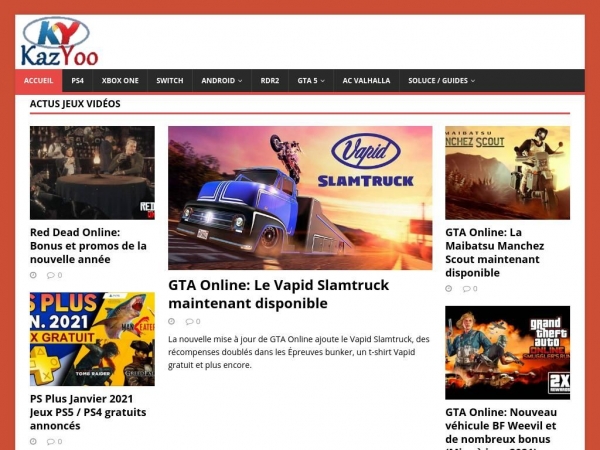Click the Vapid Slamtruck article excerpt text
The image size is (600, 450).
point(299,352)
